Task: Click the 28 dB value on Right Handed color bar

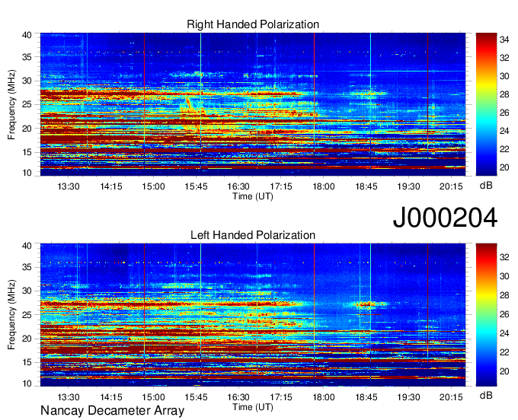Action: (504, 94)
